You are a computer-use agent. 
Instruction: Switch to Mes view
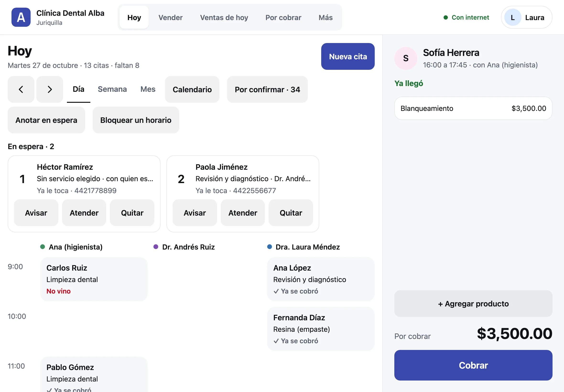[x=148, y=89]
